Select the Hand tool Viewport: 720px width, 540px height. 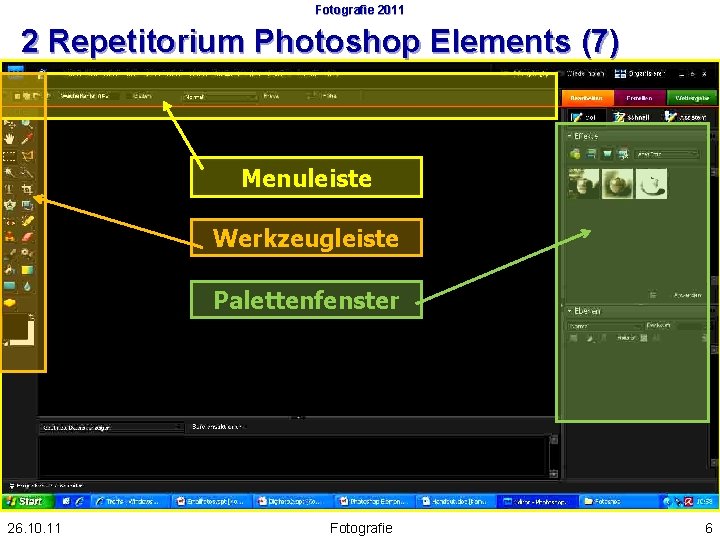coord(9,139)
